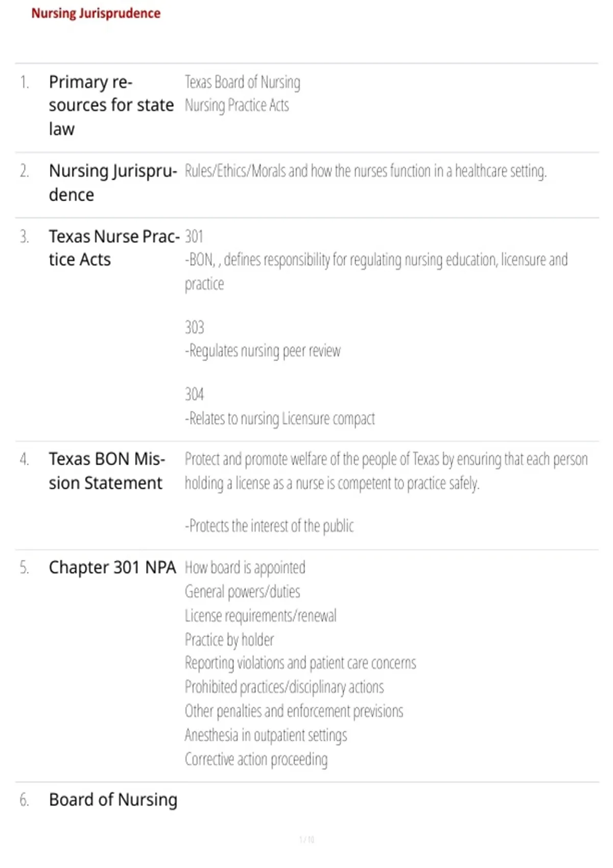Click Relates to nursing Licensure compact

[279, 419]
